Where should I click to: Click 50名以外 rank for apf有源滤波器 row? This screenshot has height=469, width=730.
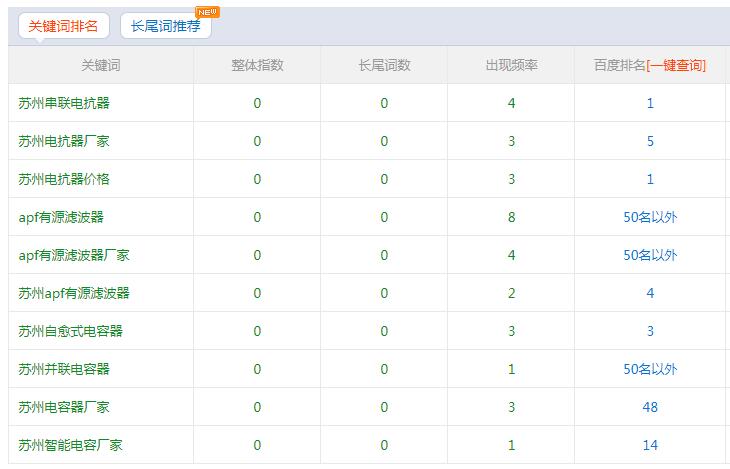click(x=650, y=218)
